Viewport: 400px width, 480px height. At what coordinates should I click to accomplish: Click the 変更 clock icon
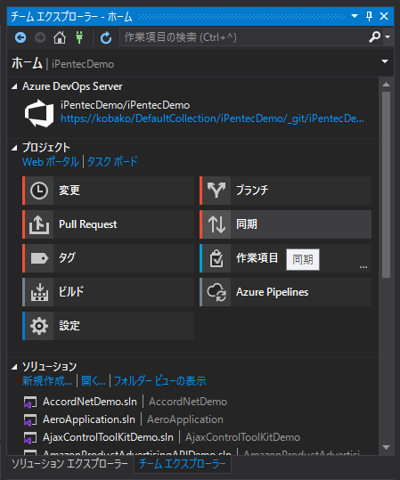(x=39, y=191)
